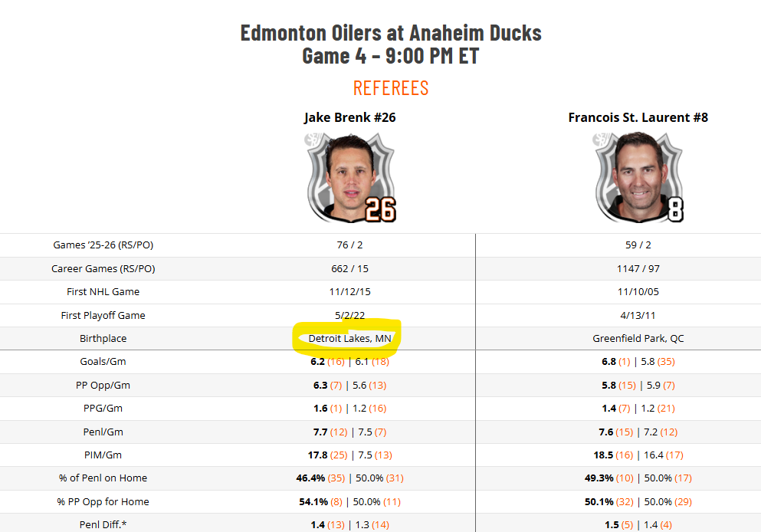Click Francois St. Laurent's referee headshot badge
Image resolution: width=761 pixels, height=532 pixels.
(x=638, y=178)
